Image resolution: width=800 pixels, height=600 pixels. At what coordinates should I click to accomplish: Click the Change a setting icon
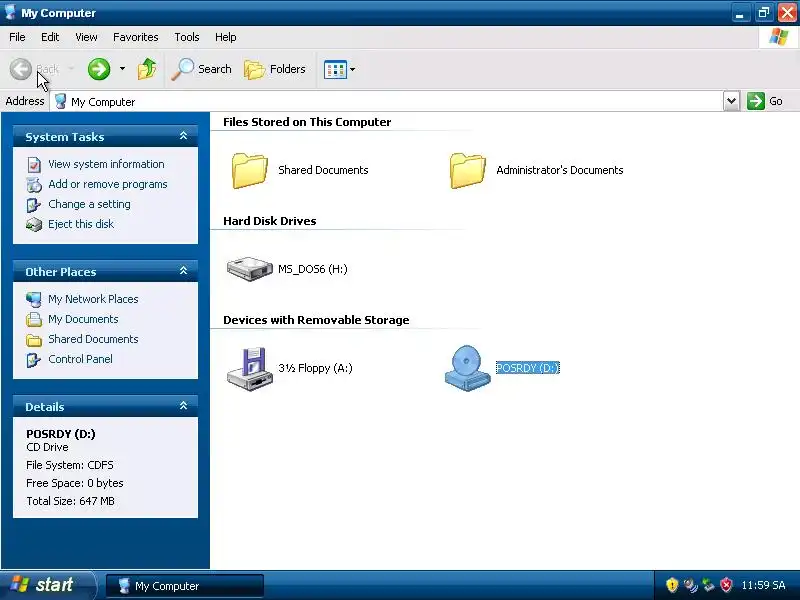(34, 205)
